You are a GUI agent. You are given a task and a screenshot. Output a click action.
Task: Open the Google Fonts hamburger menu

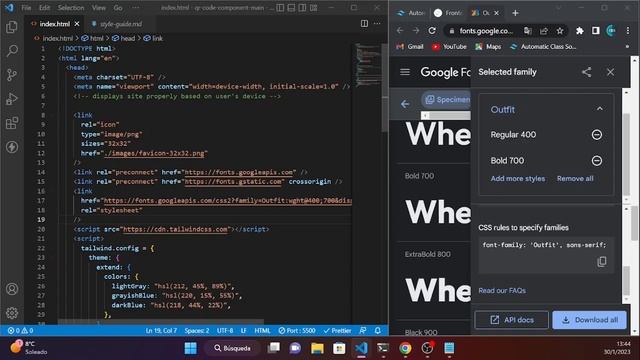click(405, 72)
